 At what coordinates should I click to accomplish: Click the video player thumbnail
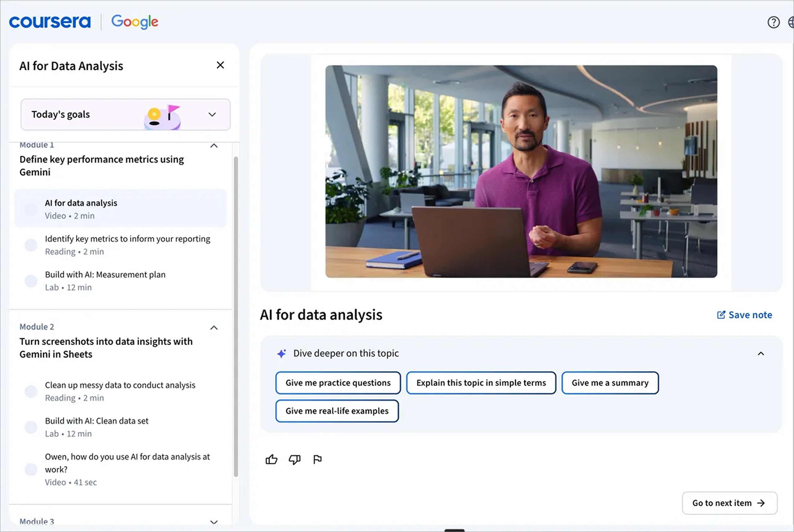(x=521, y=171)
